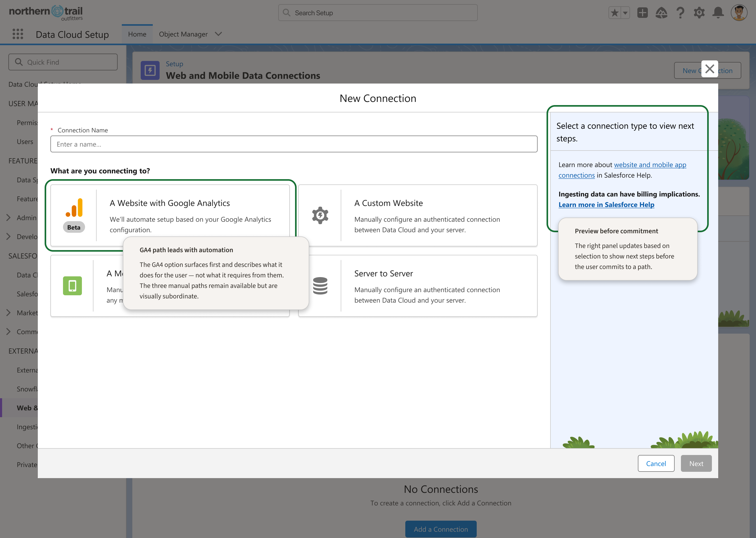Click the Global Actions plus icon
The height and width of the screenshot is (538, 756).
tap(642, 13)
